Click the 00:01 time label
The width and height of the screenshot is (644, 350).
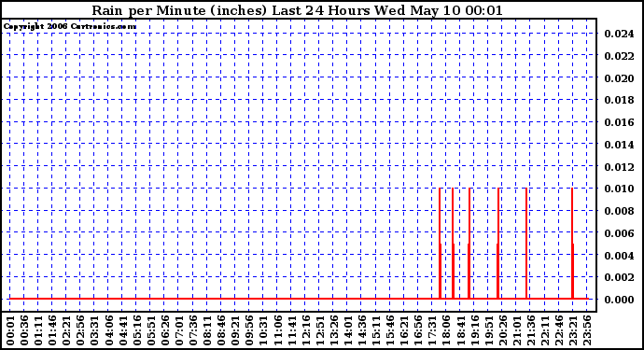click(10, 330)
